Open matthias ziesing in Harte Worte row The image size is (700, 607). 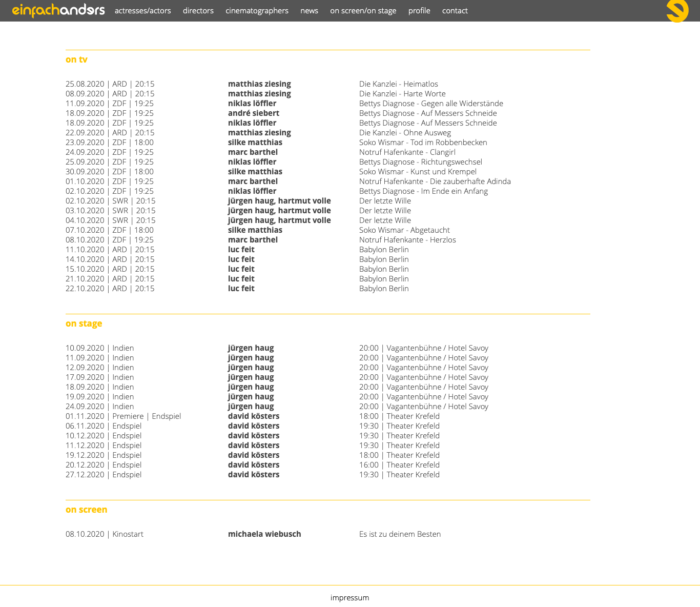click(x=259, y=94)
